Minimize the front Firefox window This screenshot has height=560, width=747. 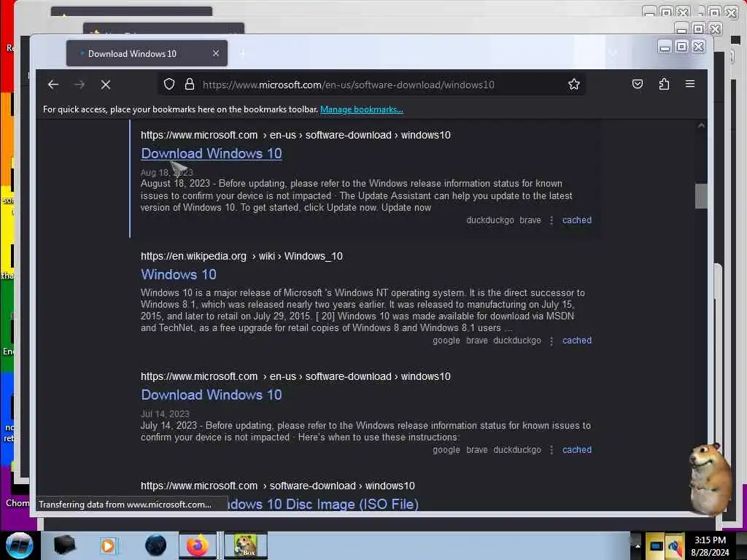(x=665, y=47)
